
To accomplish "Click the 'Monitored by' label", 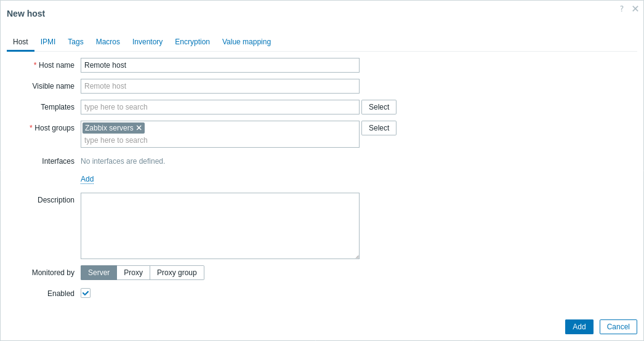I will point(53,273).
